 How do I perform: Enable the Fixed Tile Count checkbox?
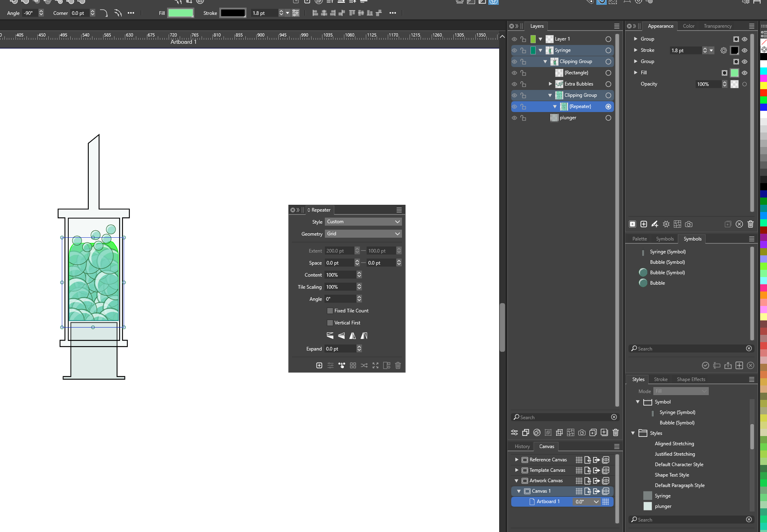330,311
